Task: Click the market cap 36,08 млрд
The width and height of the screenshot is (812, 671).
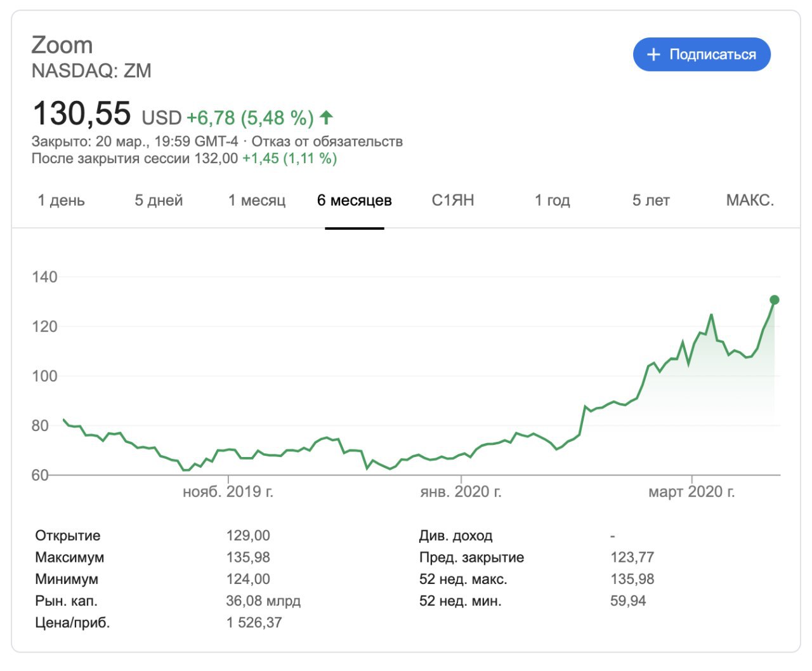Action: 263,601
